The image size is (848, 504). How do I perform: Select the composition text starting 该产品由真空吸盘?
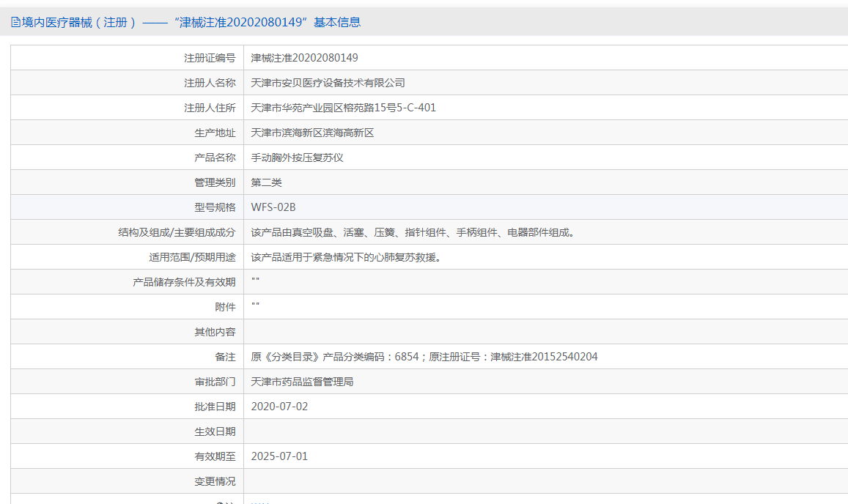click(413, 232)
